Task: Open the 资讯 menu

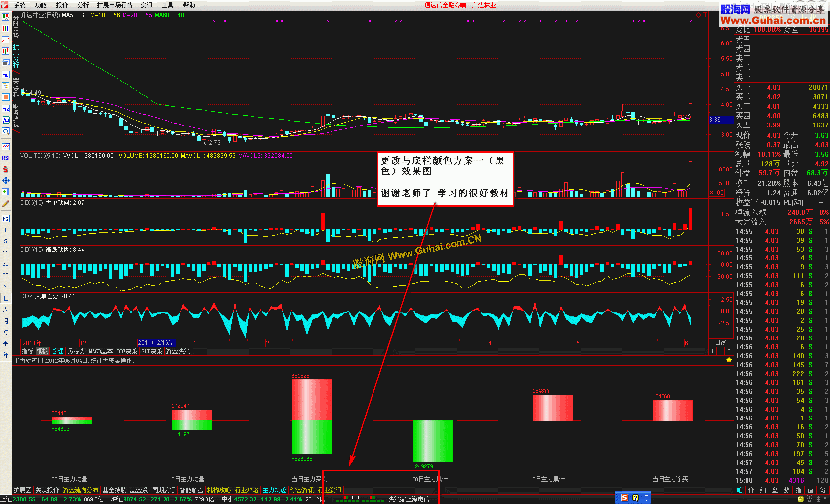Action: point(147,5)
